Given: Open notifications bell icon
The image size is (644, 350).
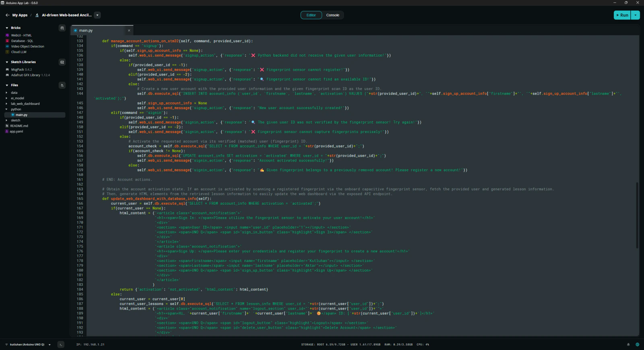Looking at the screenshot, I should click(628, 344).
